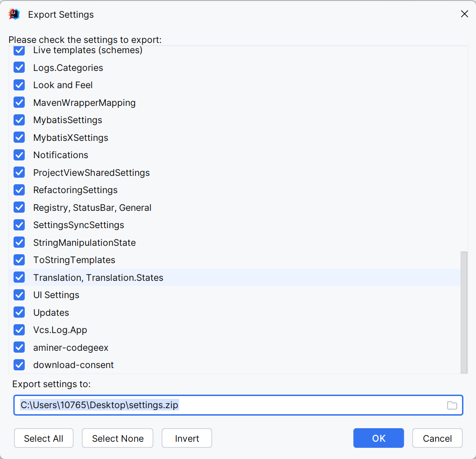Cancel the export dialog
This screenshot has height=459, width=476.
coord(437,438)
